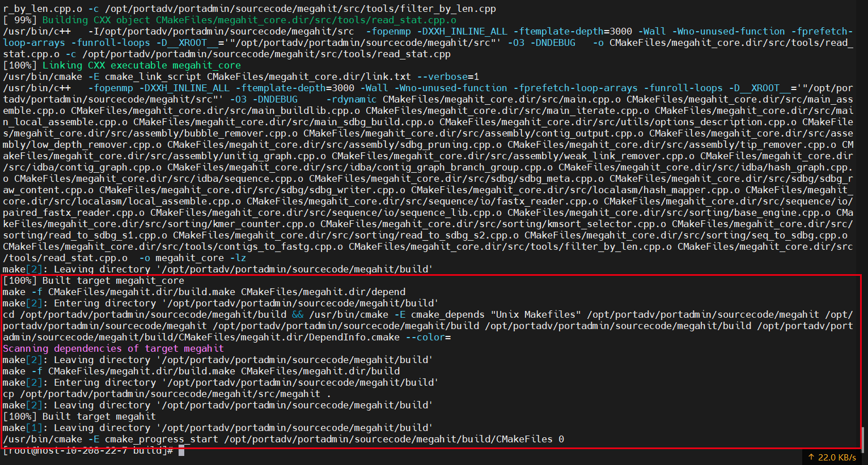Click the '--verbose=1' flag in link command

(448, 76)
